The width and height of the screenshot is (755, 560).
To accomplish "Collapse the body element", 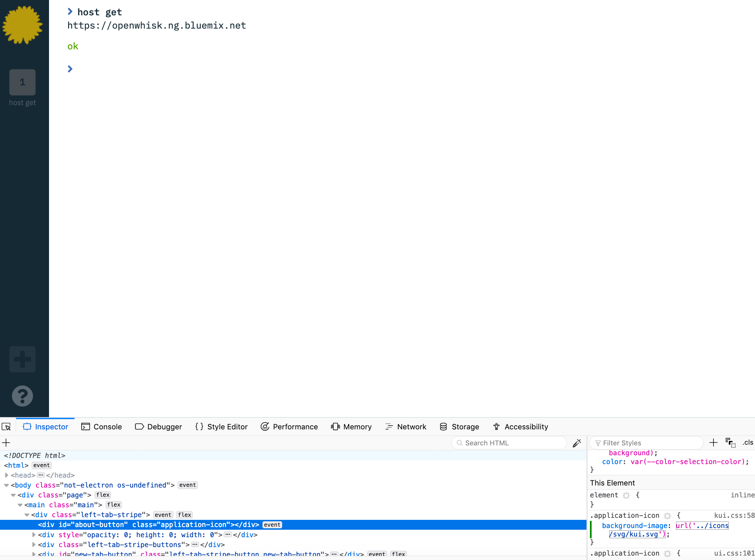I will pos(7,485).
